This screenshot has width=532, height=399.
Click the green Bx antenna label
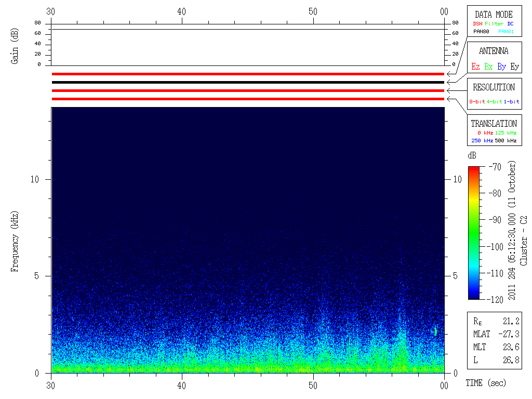(488, 66)
